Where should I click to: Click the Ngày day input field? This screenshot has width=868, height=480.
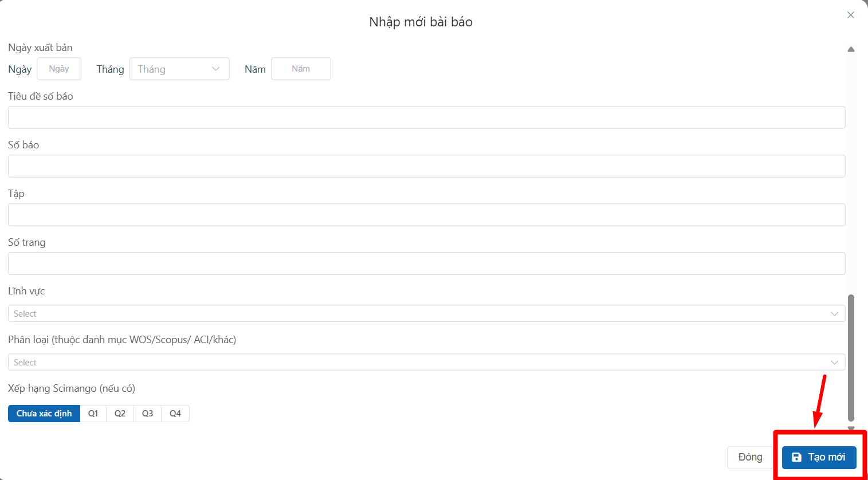(59, 69)
